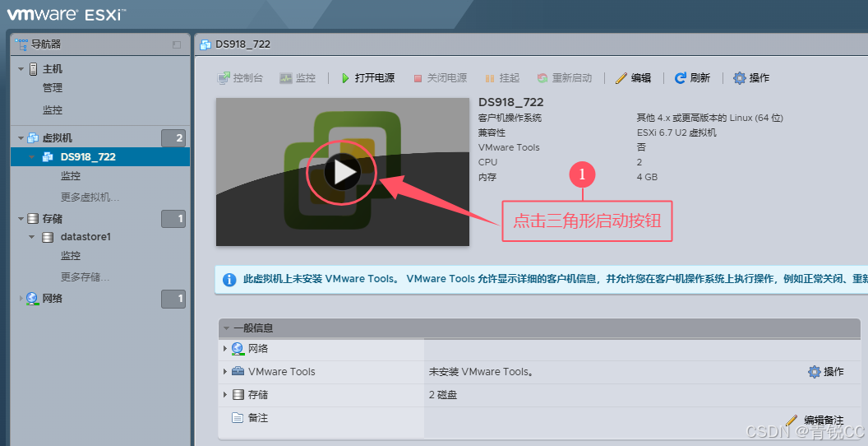Screen dimensions: 868x446
Task: Collapse the 存储 tree node arrow
Action: [x=21, y=219]
